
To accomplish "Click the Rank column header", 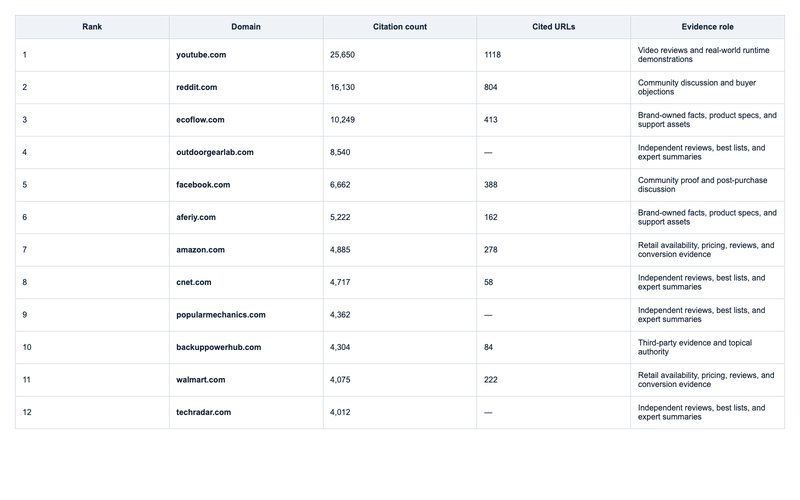I will 92,27.
